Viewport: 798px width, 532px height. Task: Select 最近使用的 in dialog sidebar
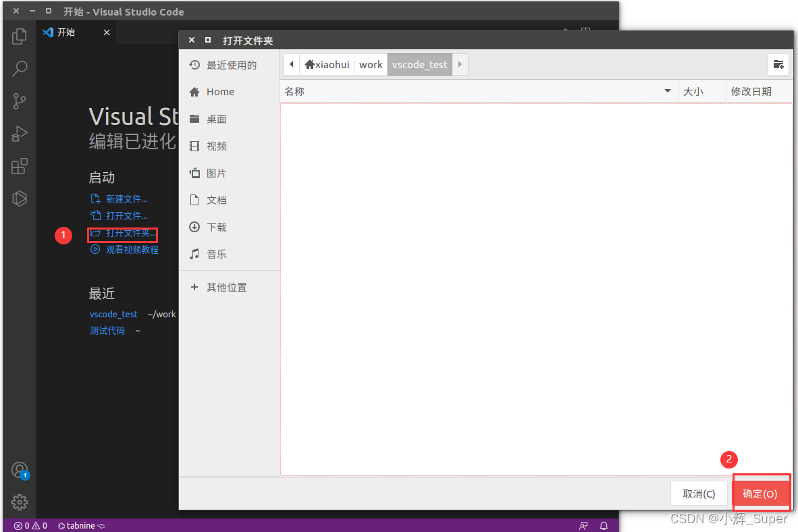(229, 65)
